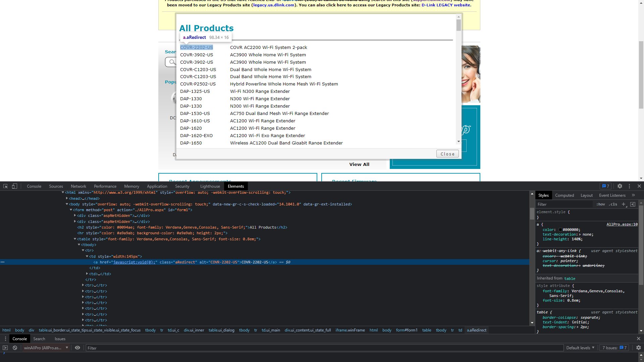
Task: Switch to the Sources tab
Action: point(56,186)
